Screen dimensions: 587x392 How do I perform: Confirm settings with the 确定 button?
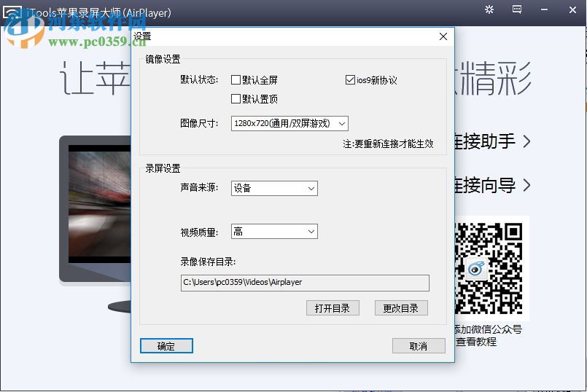click(166, 346)
